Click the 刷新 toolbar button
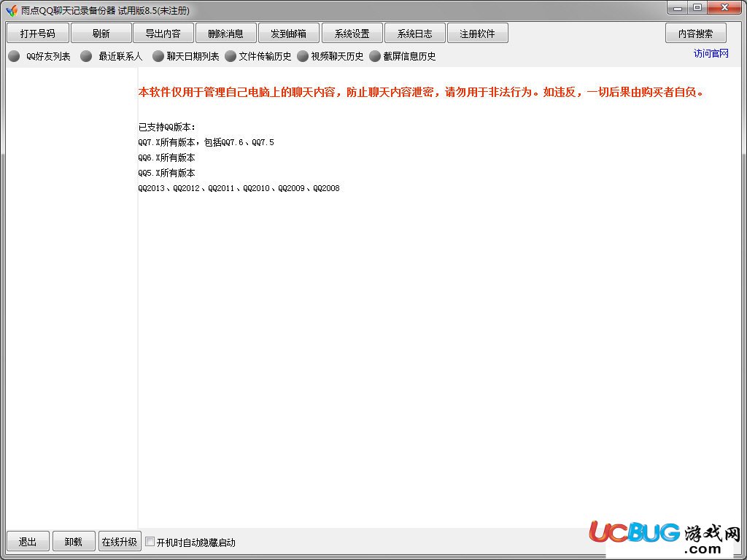 click(x=101, y=34)
